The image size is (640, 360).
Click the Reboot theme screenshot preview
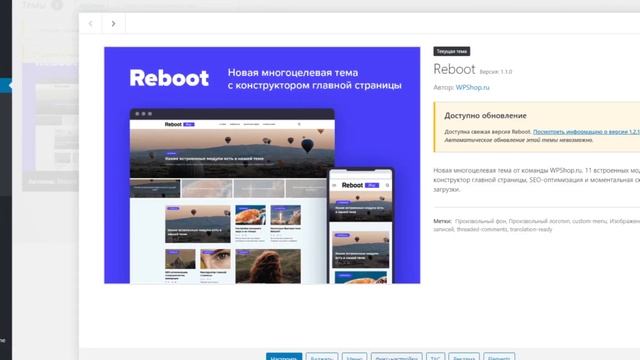point(262,165)
